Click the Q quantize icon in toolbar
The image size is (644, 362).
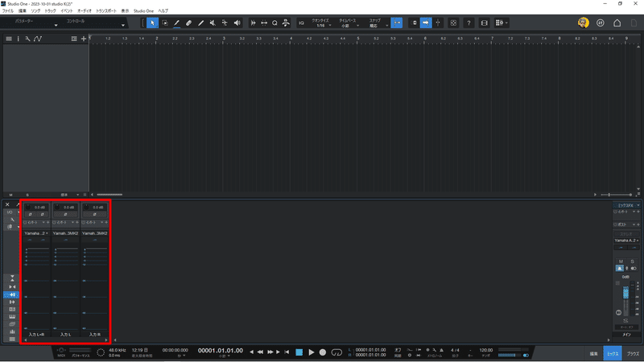tap(275, 23)
